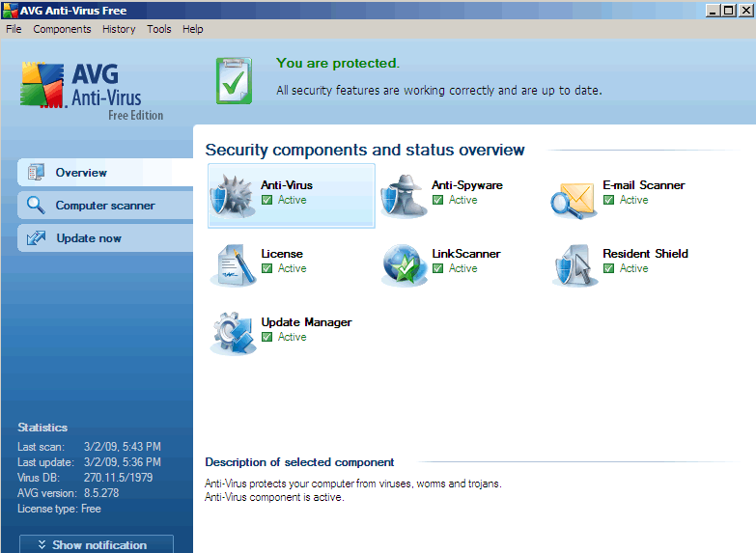The height and width of the screenshot is (553, 756).
Task: Click the Show notification button
Action: pyautogui.click(x=97, y=544)
